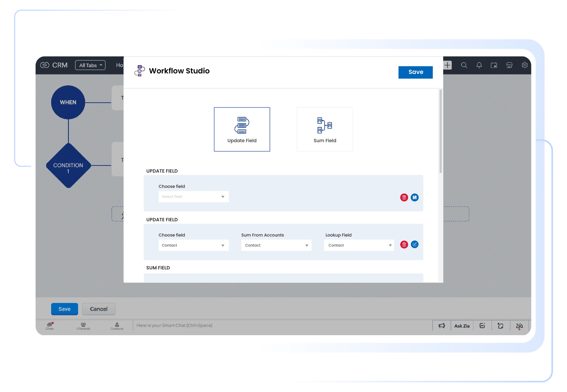Open announcements with the megaphone icon
The height and width of the screenshot is (392, 567).
(x=442, y=325)
